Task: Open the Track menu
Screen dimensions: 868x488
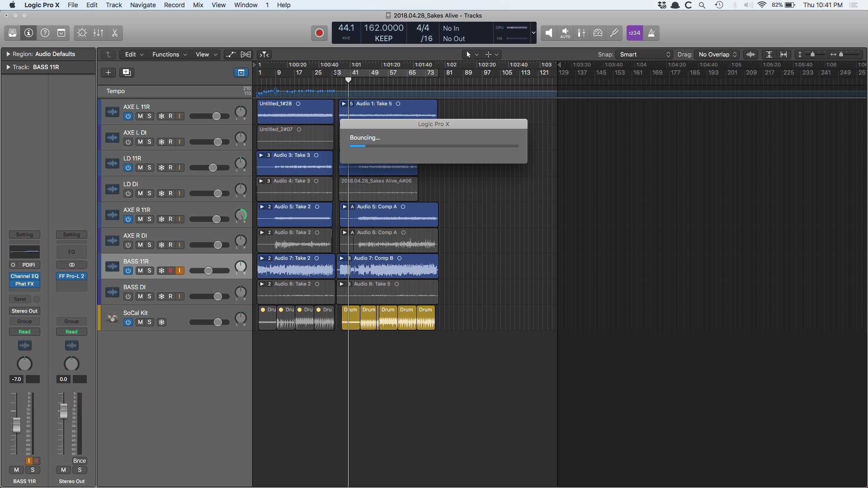Action: coord(114,5)
